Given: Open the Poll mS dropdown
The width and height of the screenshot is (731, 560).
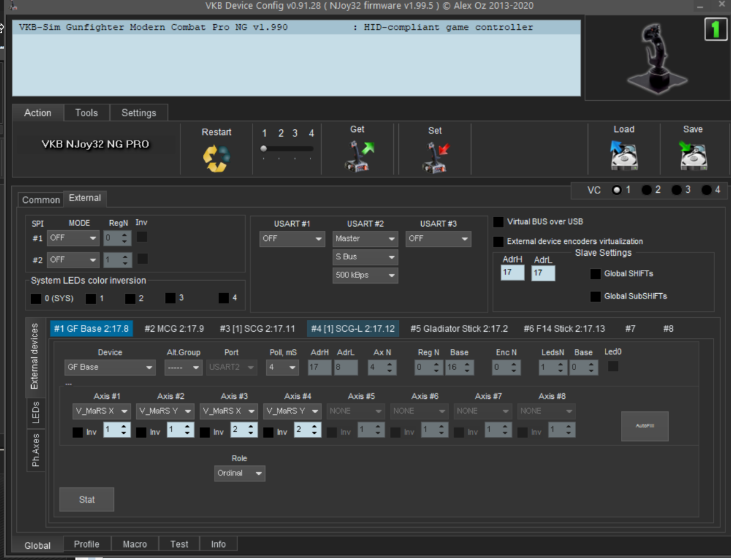Looking at the screenshot, I should point(282,368).
